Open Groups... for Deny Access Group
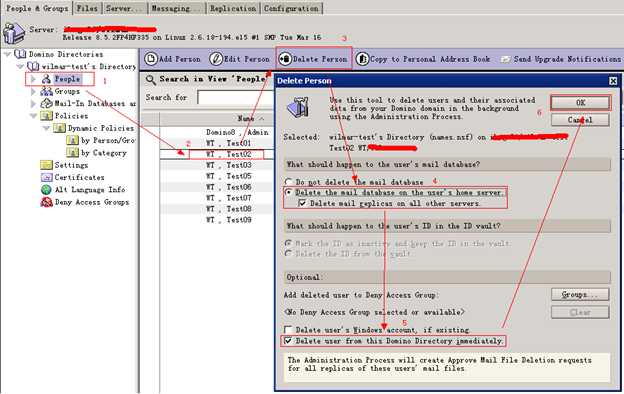This screenshot has height=394, width=624. pyautogui.click(x=580, y=295)
